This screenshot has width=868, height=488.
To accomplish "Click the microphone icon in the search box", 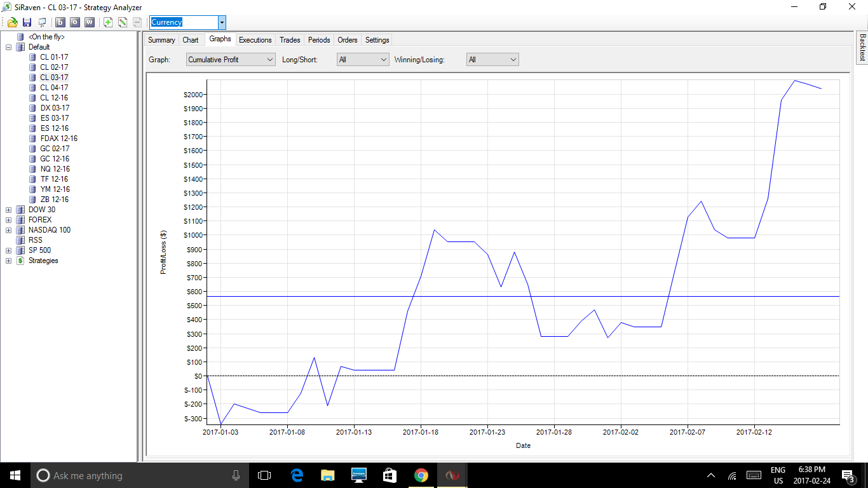I will [236, 475].
